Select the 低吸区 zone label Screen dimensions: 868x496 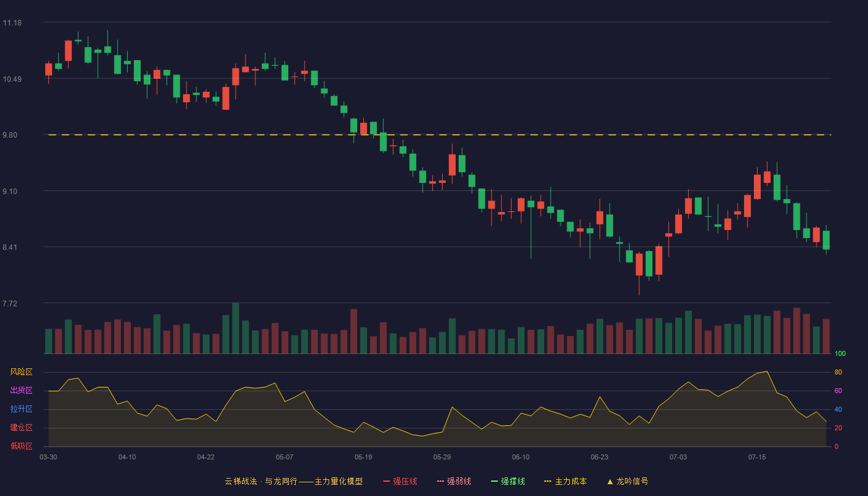(21, 446)
